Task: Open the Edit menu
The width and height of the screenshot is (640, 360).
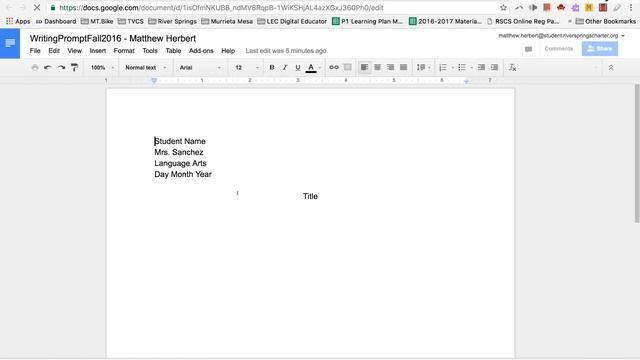Action: [x=54, y=51]
